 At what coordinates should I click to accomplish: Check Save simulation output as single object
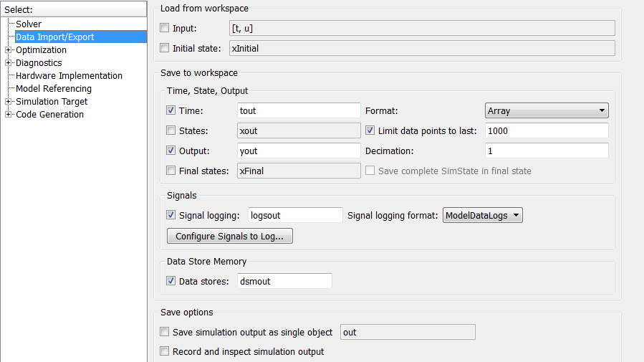pos(165,332)
